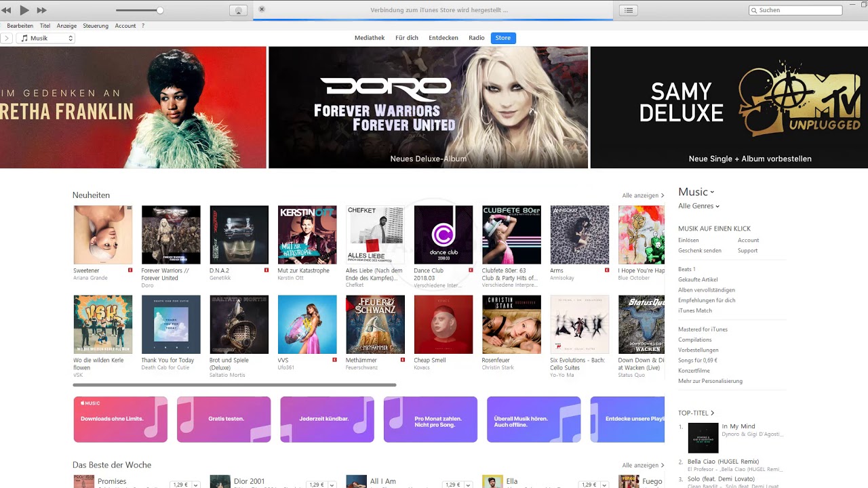Image resolution: width=868 pixels, height=488 pixels.
Task: Open the Bearbeiten menu
Action: 20,26
